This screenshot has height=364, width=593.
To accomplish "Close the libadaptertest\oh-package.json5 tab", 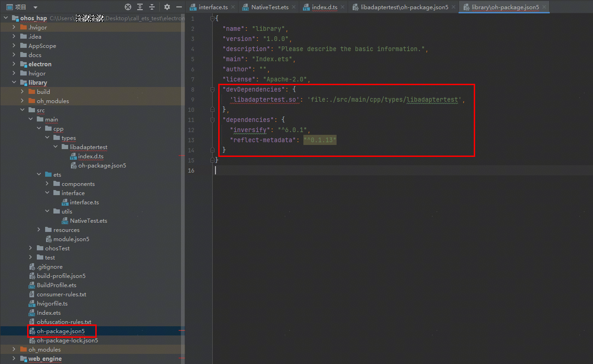I will pyautogui.click(x=453, y=7).
